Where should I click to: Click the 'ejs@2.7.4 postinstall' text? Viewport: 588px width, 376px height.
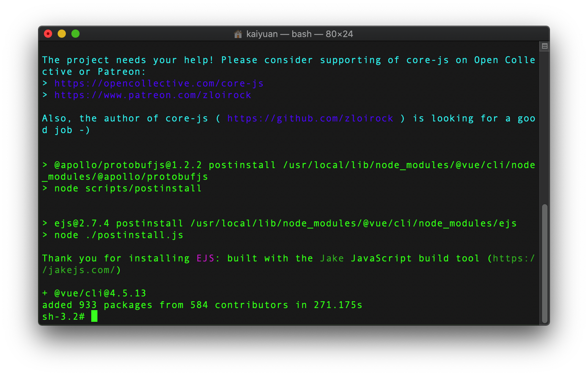pyautogui.click(x=119, y=223)
